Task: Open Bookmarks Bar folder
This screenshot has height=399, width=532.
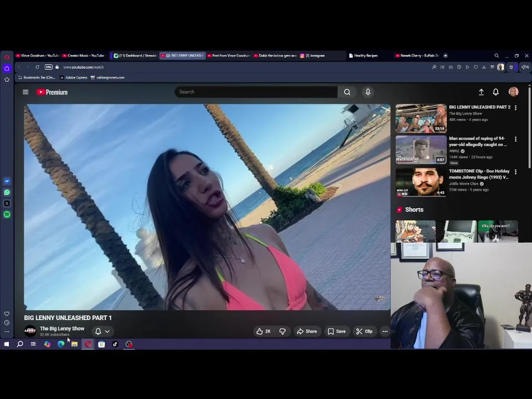Action: 37,78
